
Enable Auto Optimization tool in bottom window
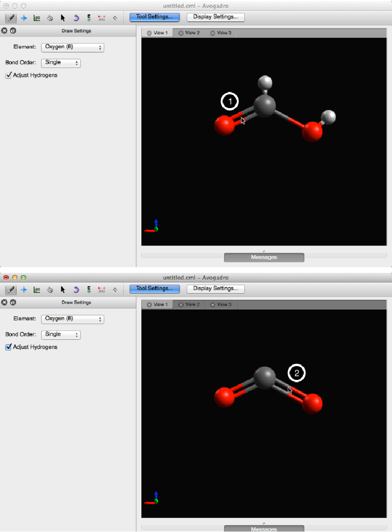coord(89,290)
